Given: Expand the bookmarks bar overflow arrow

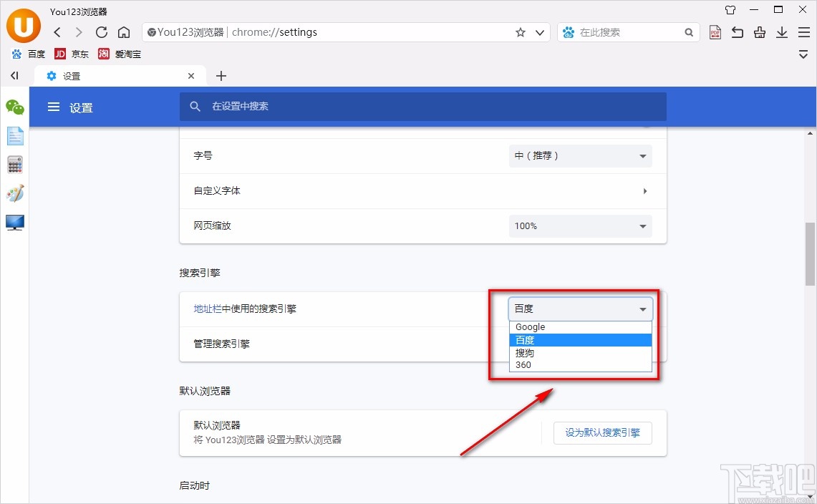Looking at the screenshot, I should 803,54.
